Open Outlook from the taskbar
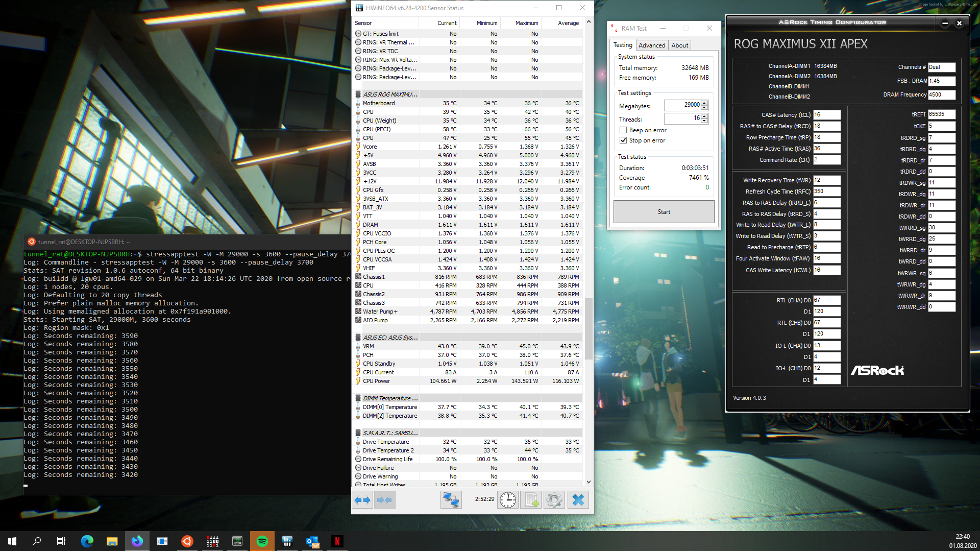The image size is (980, 551). click(x=312, y=541)
